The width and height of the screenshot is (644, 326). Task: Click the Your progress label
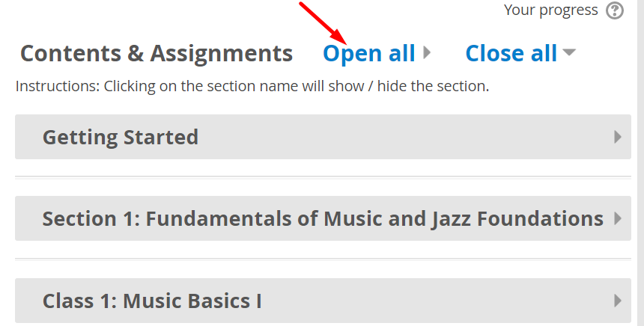tap(551, 10)
